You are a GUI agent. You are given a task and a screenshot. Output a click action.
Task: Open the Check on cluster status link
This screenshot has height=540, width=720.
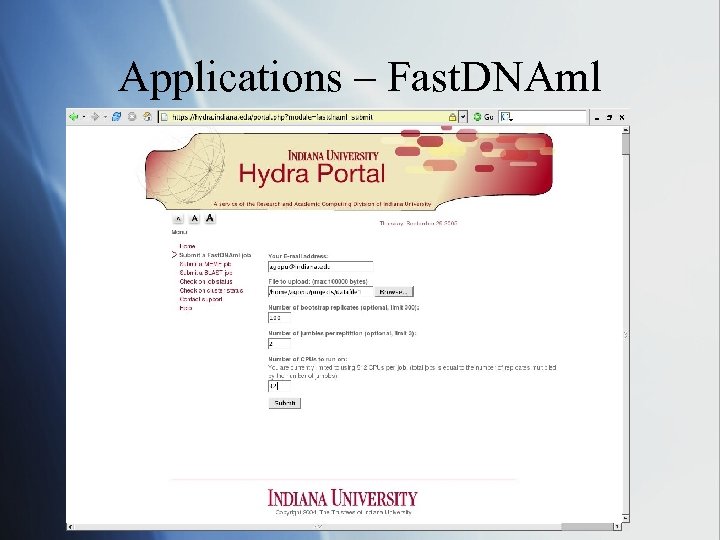pos(211,291)
